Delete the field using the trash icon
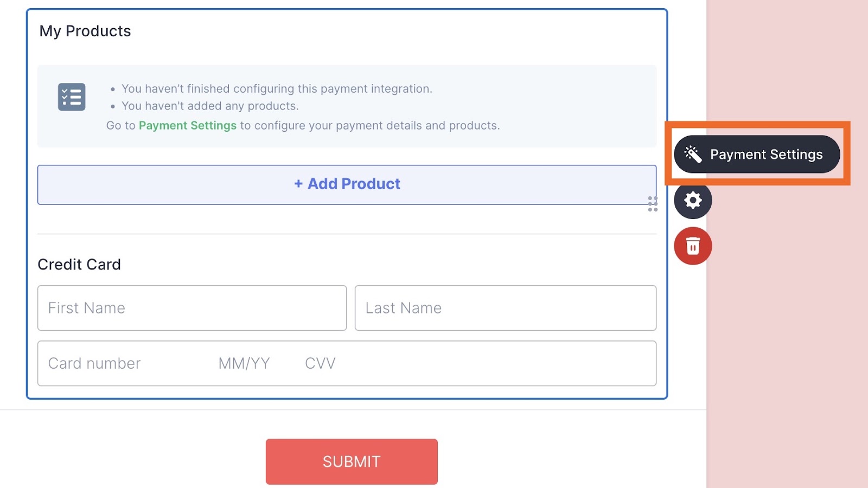This screenshot has width=868, height=488. click(x=693, y=246)
